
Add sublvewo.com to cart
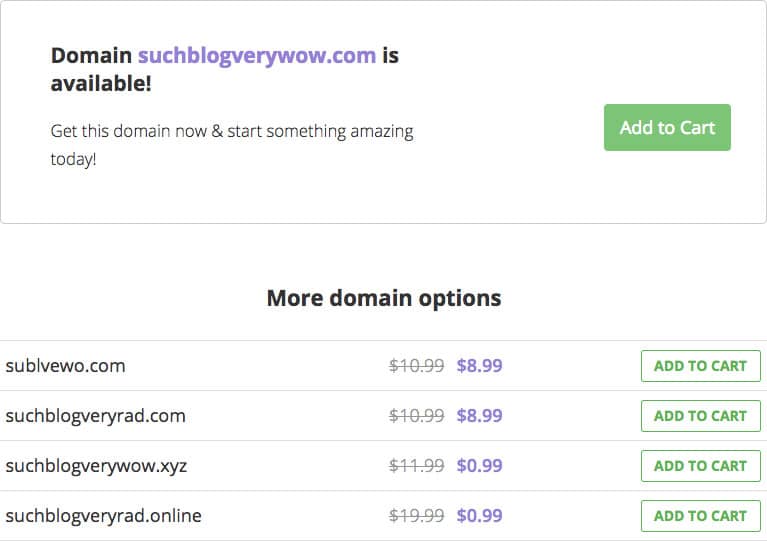(700, 366)
